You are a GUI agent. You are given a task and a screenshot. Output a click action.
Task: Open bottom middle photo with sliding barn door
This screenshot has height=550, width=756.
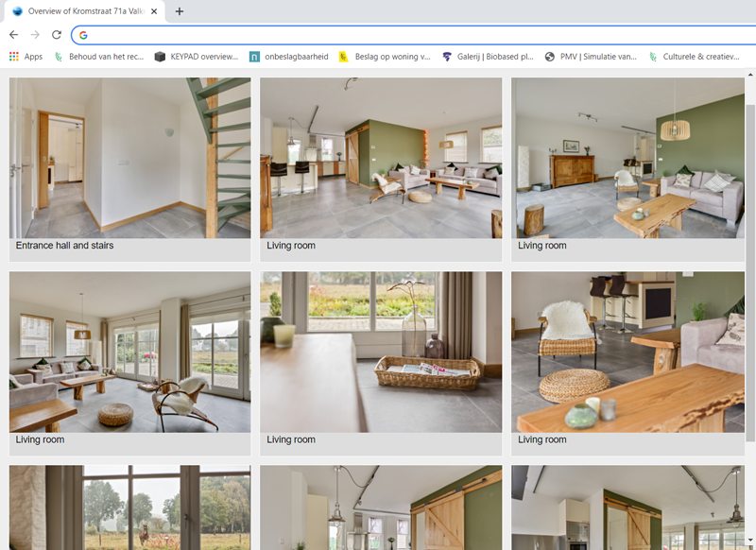click(381, 507)
